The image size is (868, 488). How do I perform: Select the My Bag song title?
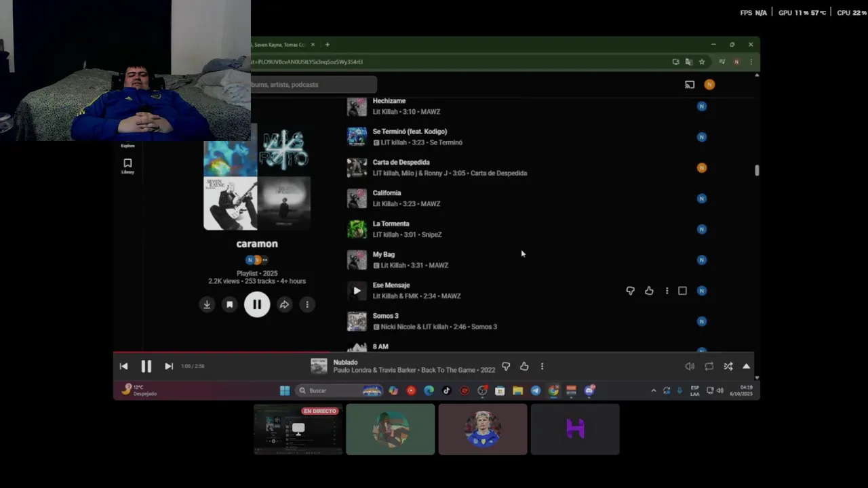[383, 254]
